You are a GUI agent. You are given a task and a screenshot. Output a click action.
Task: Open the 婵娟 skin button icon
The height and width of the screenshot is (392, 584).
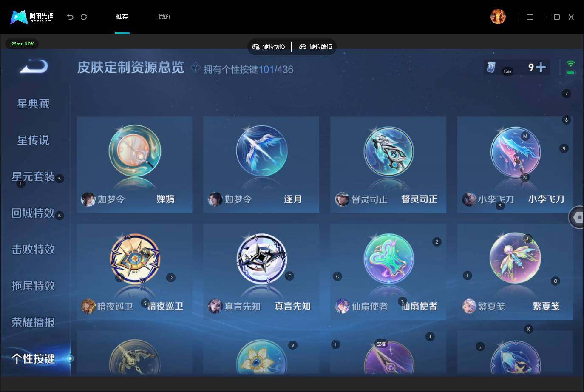135,151
